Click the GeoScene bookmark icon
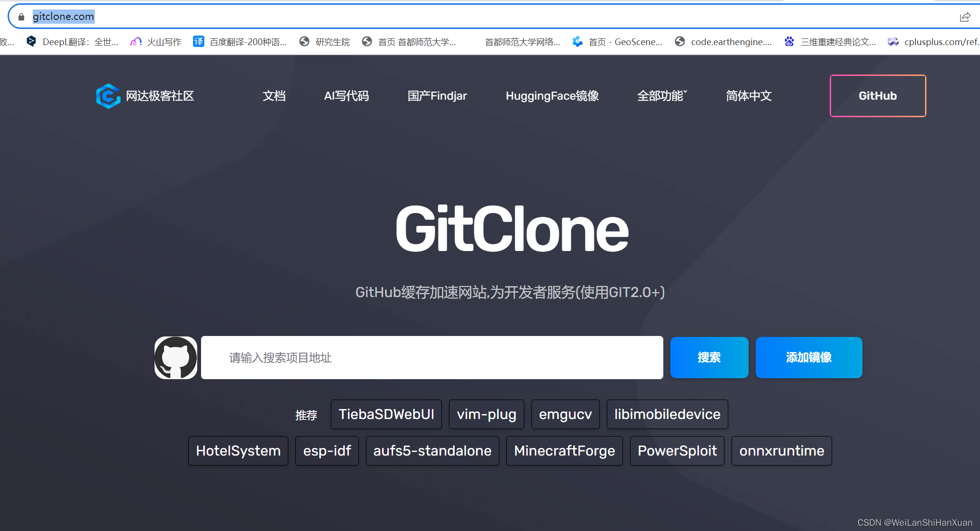This screenshot has height=531, width=980. (577, 42)
